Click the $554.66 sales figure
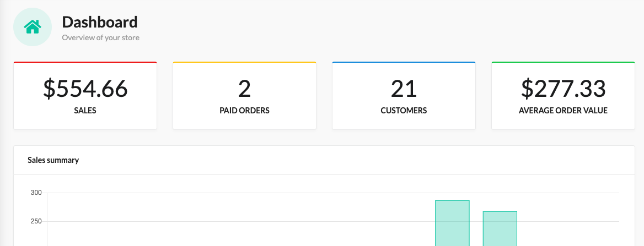 click(85, 89)
